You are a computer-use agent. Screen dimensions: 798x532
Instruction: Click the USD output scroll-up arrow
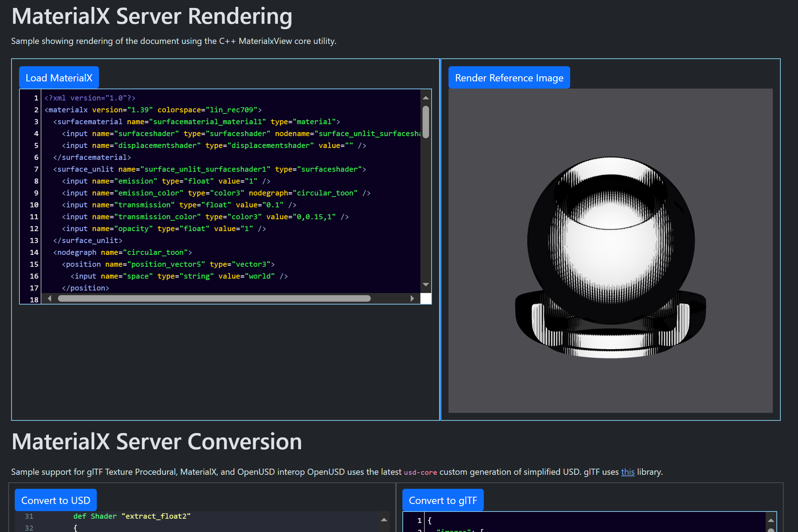(x=384, y=520)
